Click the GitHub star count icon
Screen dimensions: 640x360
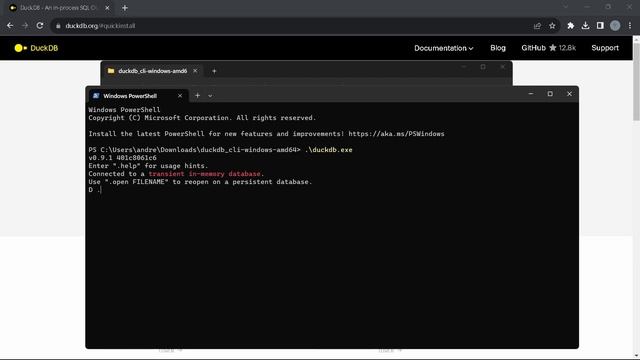point(553,48)
